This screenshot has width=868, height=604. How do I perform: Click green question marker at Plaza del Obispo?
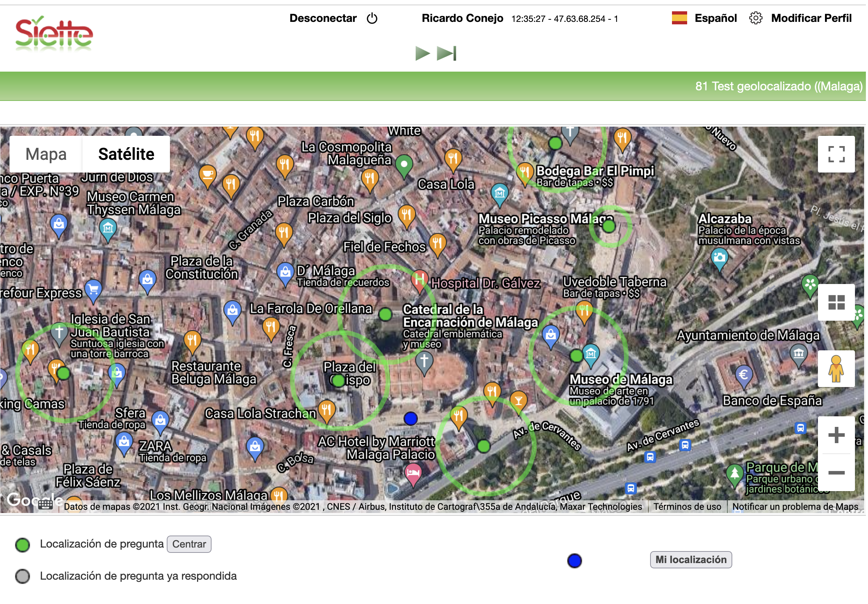coord(339,381)
